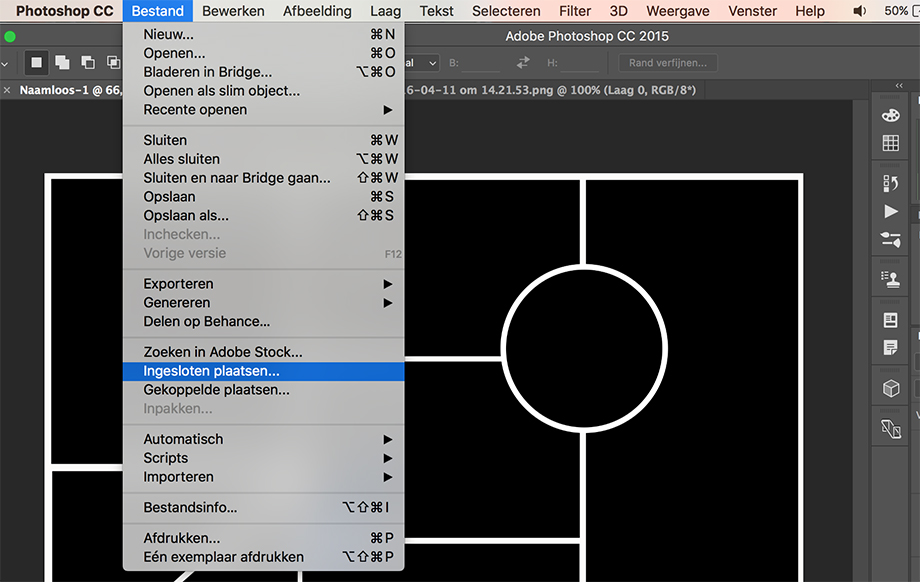Click the H: height input field
The width and height of the screenshot is (920, 582).
(579, 63)
